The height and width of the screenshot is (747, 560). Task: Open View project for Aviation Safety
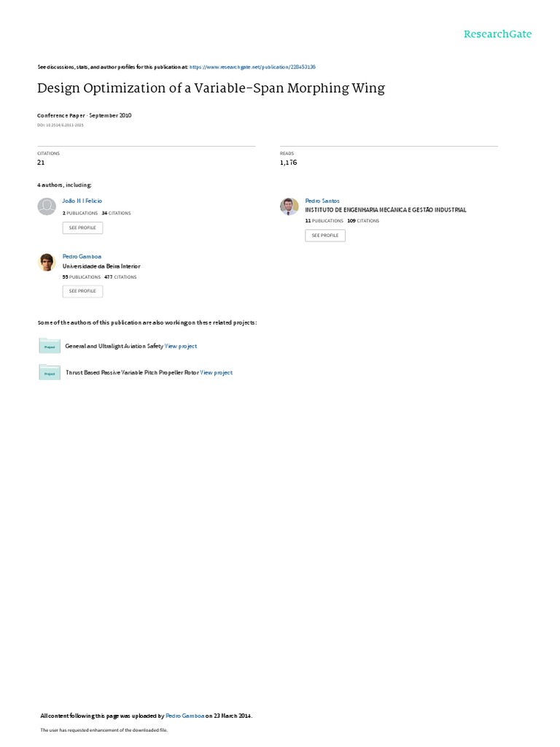(181, 347)
